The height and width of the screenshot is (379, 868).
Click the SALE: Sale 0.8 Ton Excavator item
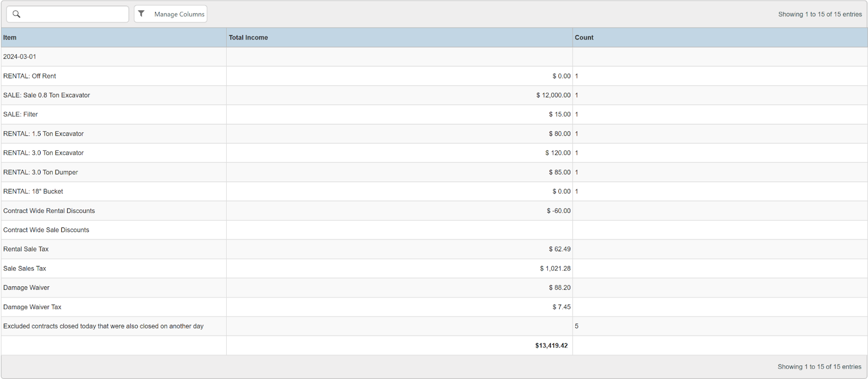pyautogui.click(x=47, y=95)
